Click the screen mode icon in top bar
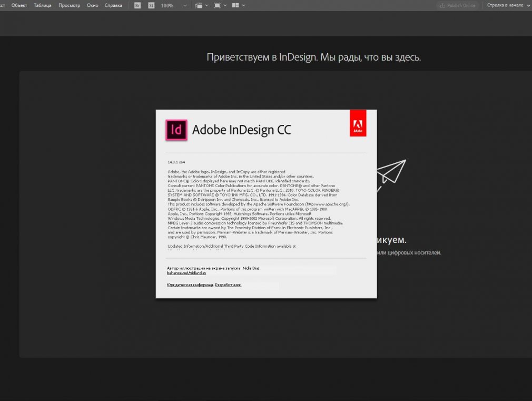 point(217,5)
